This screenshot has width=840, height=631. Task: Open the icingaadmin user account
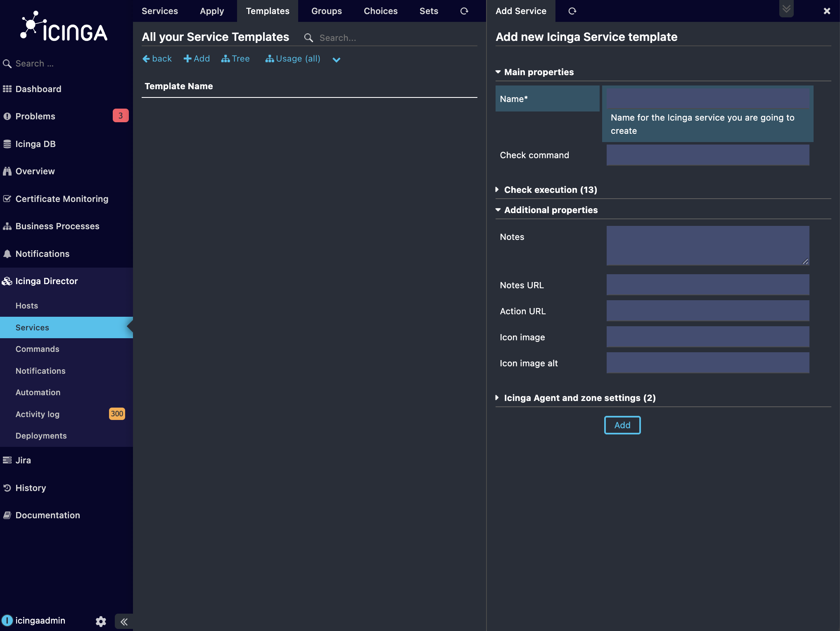tap(40, 620)
